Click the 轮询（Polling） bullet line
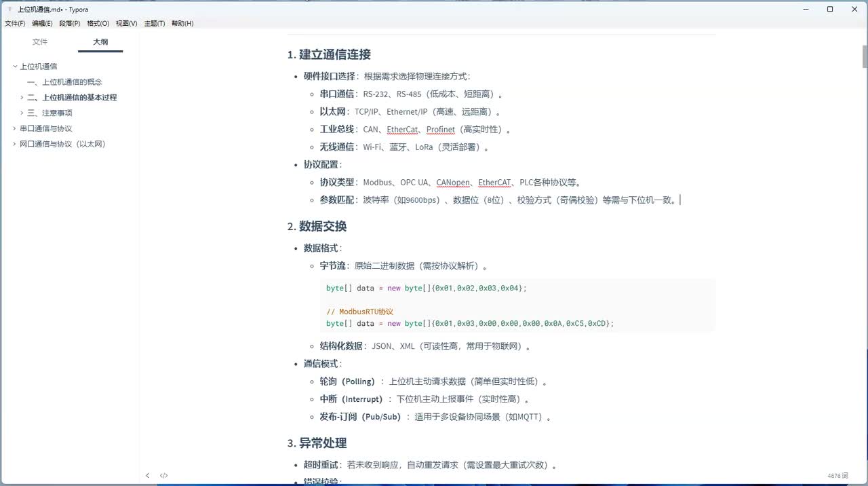This screenshot has width=868, height=486. tap(434, 381)
